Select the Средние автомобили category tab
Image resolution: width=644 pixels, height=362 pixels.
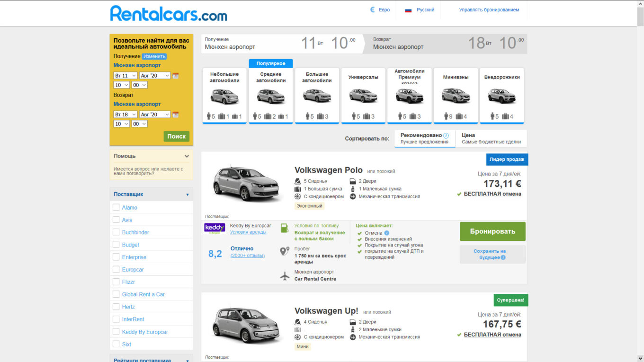(271, 96)
